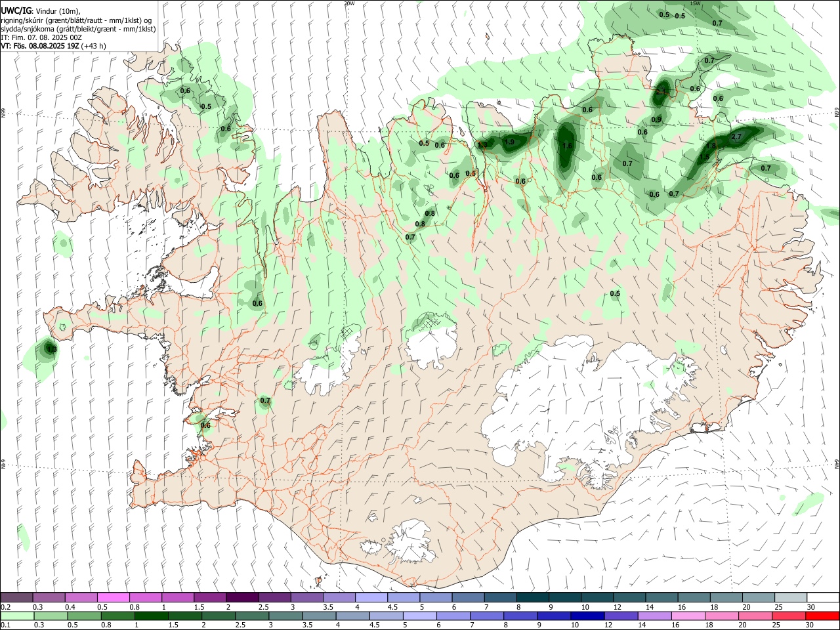
Task: Click the pale grey 25 swatch in the top legend row
Action: coord(790,598)
